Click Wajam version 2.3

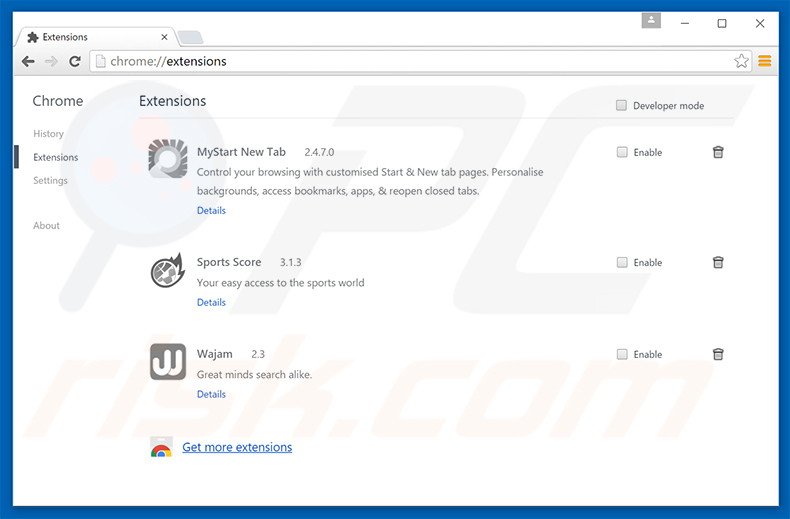pos(258,354)
